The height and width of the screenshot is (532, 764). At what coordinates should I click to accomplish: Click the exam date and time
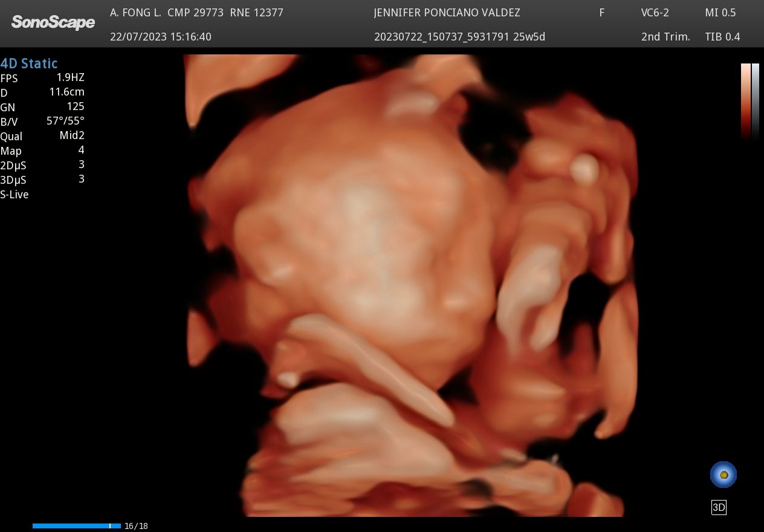161,37
